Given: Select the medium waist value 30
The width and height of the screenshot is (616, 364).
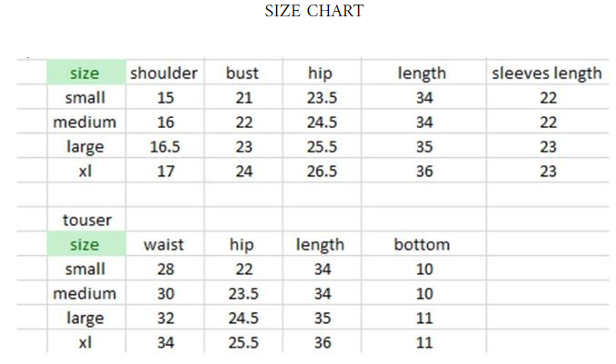Looking at the screenshot, I should [164, 293].
